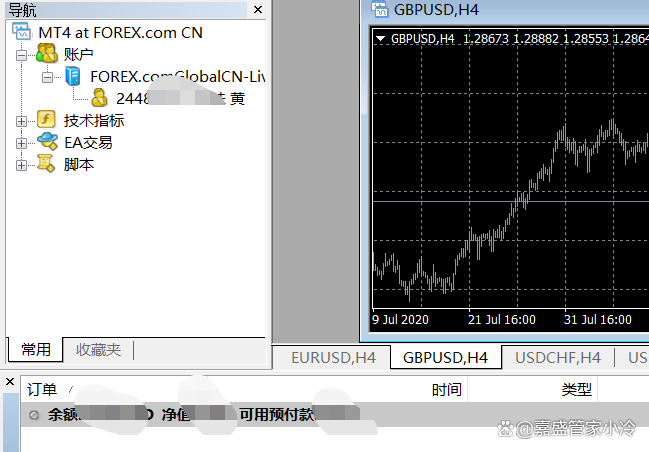Select the MT4 at FOREX.com CN tree item
The image size is (649, 452).
click(x=120, y=32)
